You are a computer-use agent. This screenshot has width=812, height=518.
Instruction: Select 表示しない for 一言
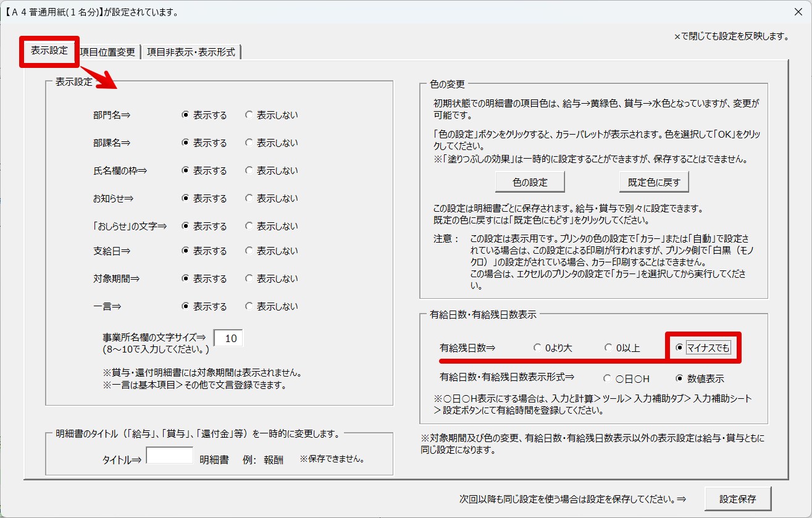tap(249, 306)
